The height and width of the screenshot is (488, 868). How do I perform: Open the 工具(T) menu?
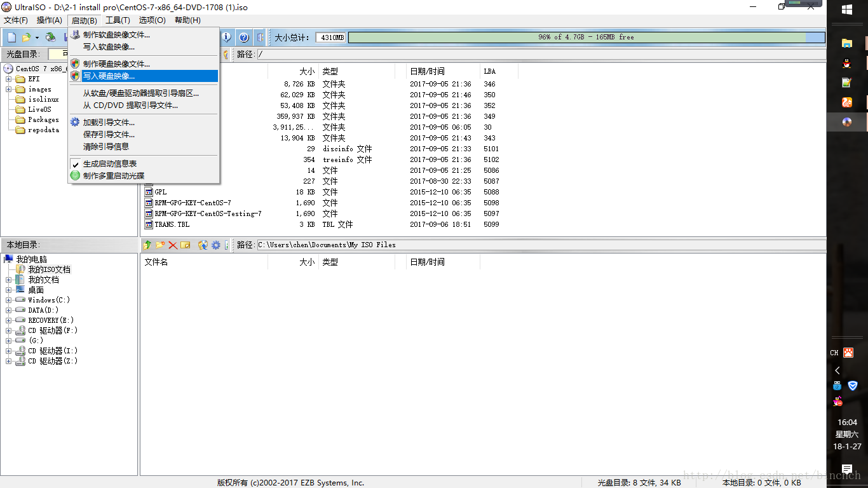118,20
